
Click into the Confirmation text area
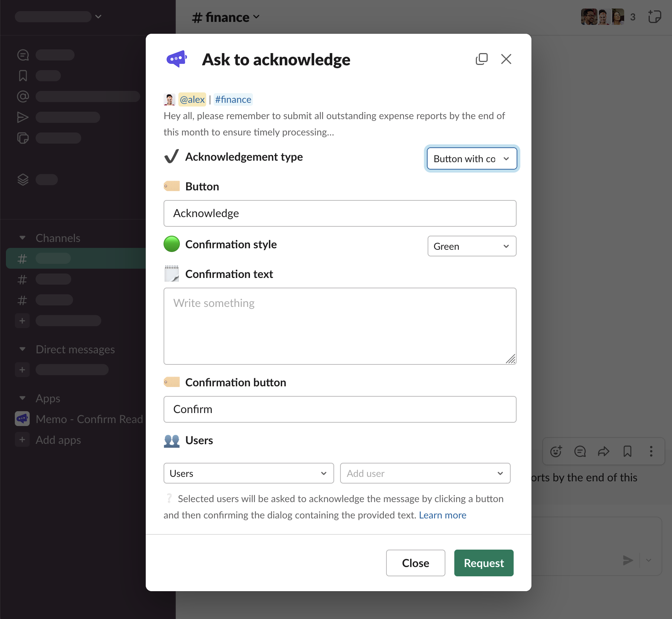click(340, 326)
